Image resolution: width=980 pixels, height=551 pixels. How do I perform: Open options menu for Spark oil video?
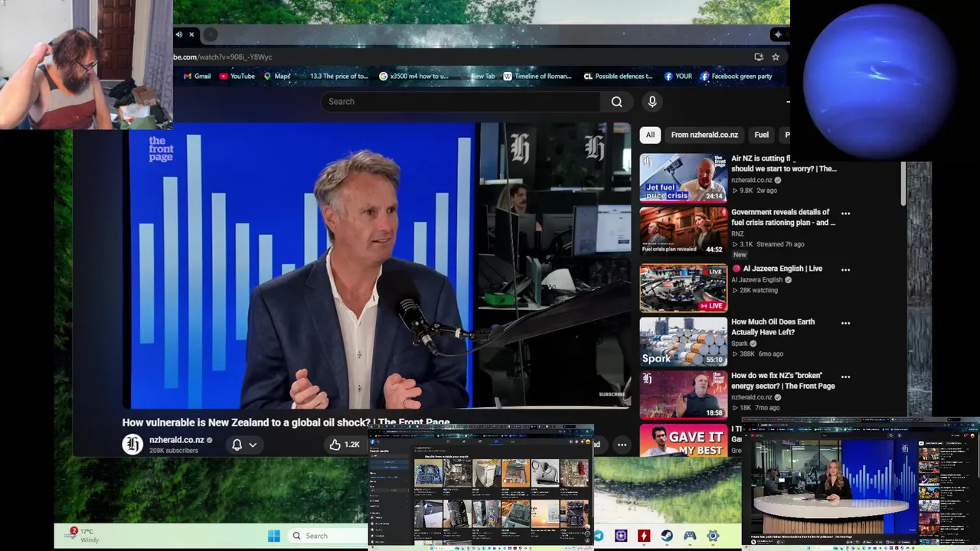tap(845, 323)
